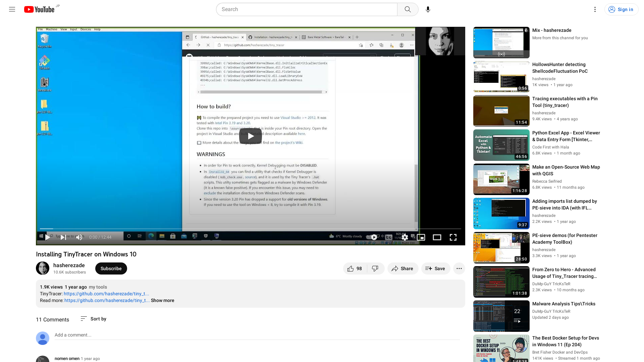Click the Add a comment field
The height and width of the screenshot is (362, 644).
257,335
